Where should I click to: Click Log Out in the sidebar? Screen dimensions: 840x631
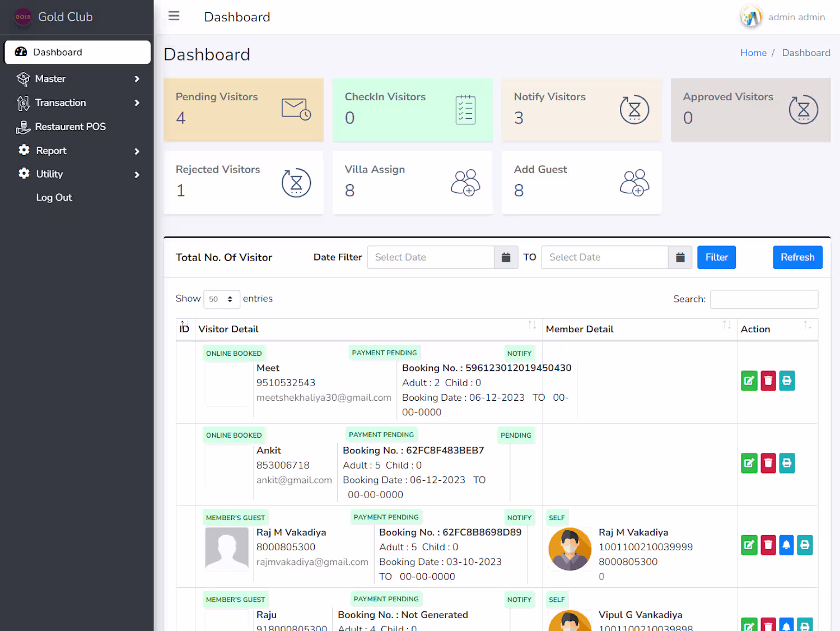[54, 198]
